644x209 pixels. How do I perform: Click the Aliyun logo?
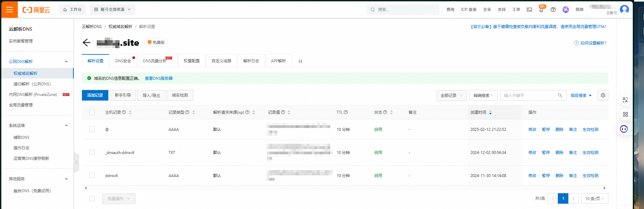point(36,10)
